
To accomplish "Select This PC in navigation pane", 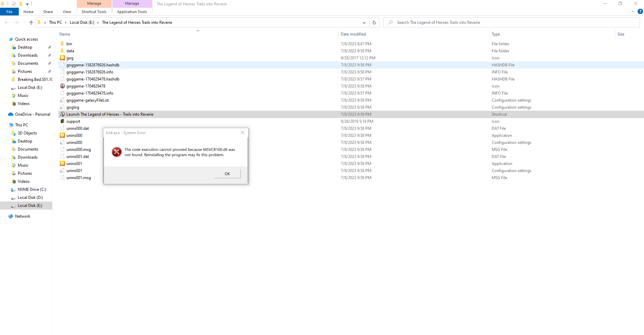I will (21, 125).
